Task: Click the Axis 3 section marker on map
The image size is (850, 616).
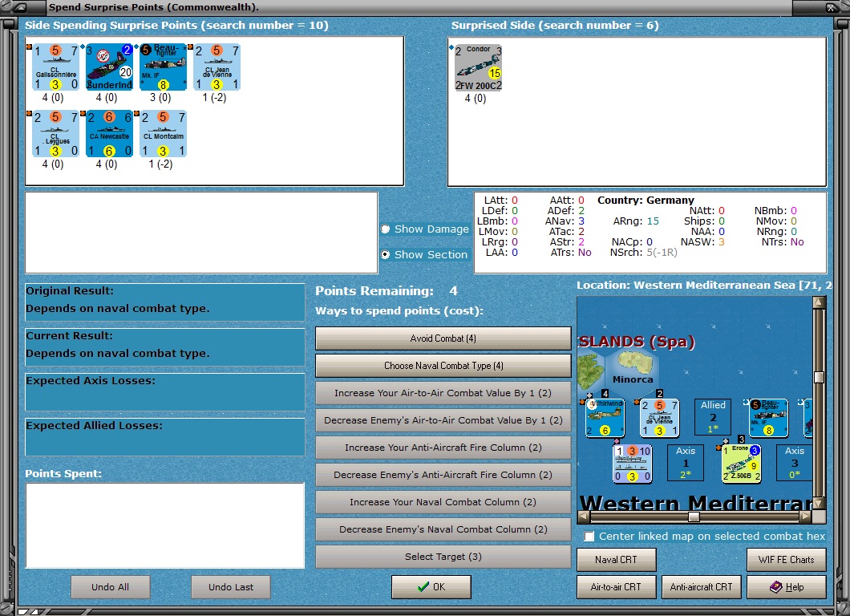Action: pos(794,463)
